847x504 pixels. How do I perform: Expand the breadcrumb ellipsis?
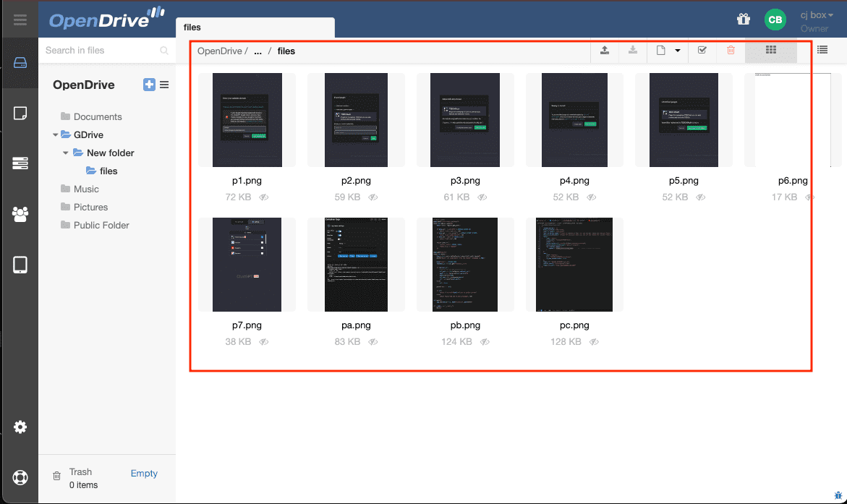(258, 51)
